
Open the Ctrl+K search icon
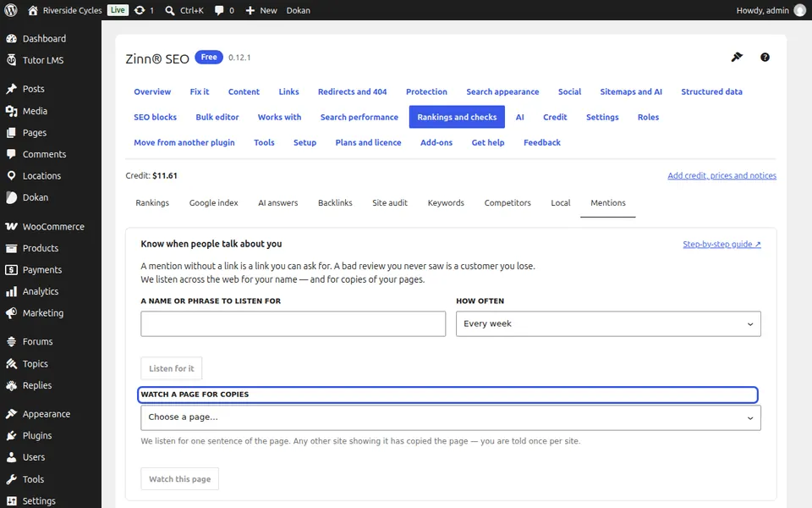[169, 10]
